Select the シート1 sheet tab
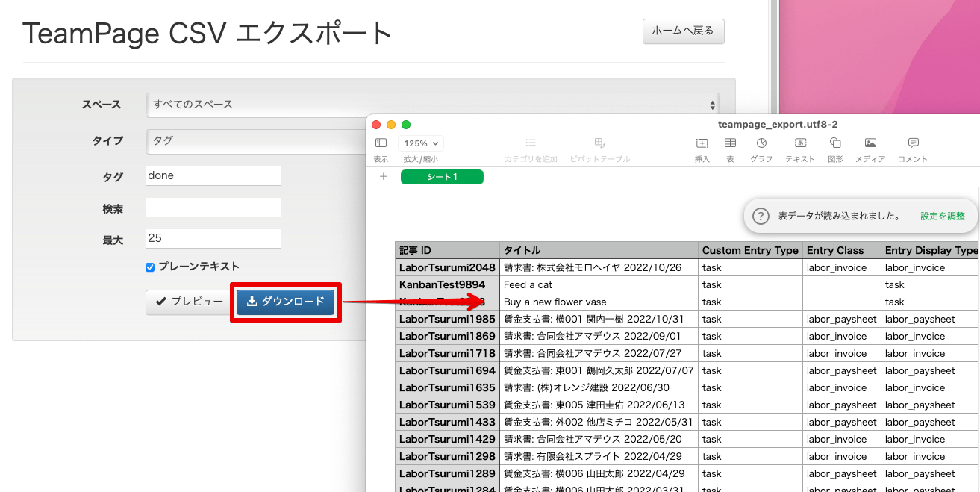The width and height of the screenshot is (980, 492). pos(442,177)
